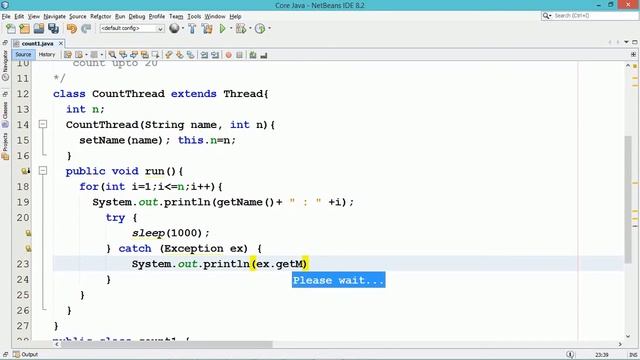Viewport: 640px width, 360px height.
Task: Click the editor split plus icon
Action: [x=633, y=54]
